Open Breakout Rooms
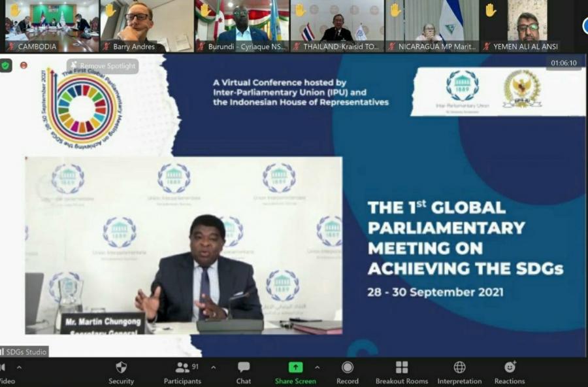Viewport: 588px width, 387px height. pyautogui.click(x=401, y=372)
